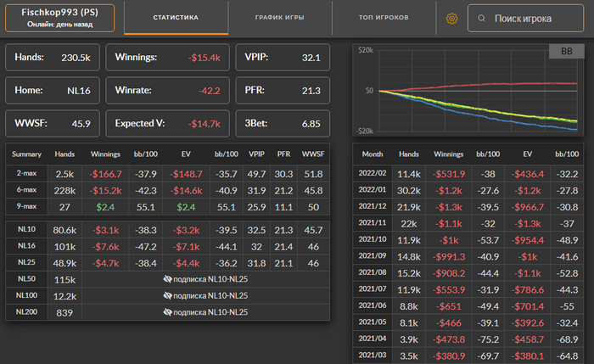The image size is (594, 364).
Task: Select the 2021/09 month row
Action: tap(468, 256)
